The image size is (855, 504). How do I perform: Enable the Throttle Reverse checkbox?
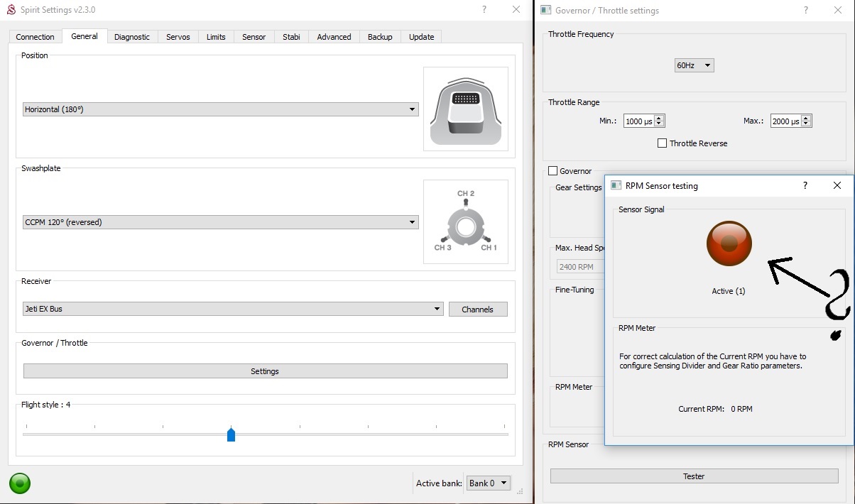(663, 143)
